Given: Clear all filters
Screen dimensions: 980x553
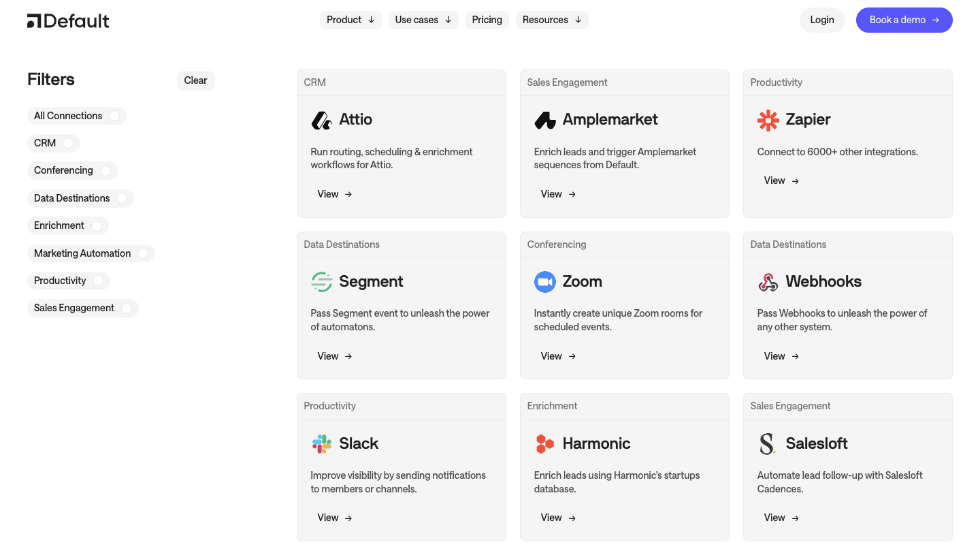Looking at the screenshot, I should tap(195, 80).
